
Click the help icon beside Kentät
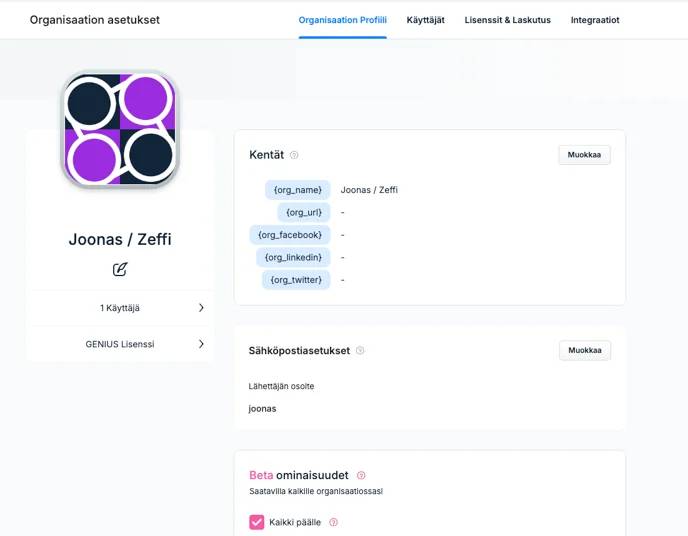[294, 155]
